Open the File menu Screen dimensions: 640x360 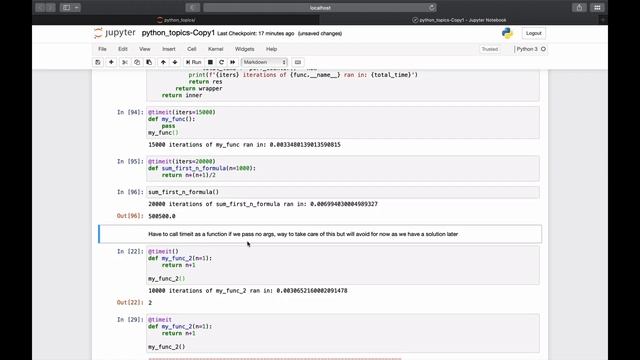click(x=102, y=49)
